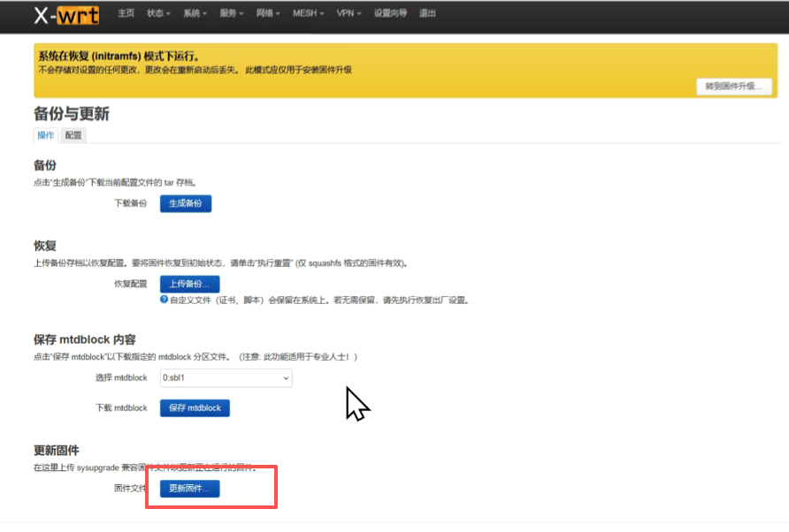
Task: Click the 保存 mtdblock button
Action: [195, 407]
